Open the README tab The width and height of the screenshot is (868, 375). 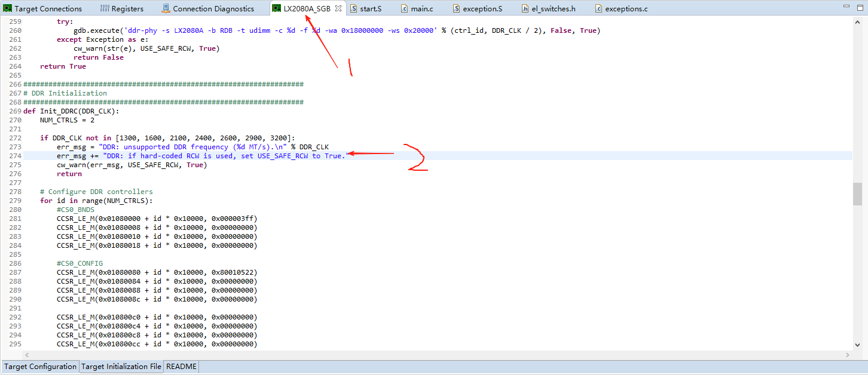coord(181,367)
